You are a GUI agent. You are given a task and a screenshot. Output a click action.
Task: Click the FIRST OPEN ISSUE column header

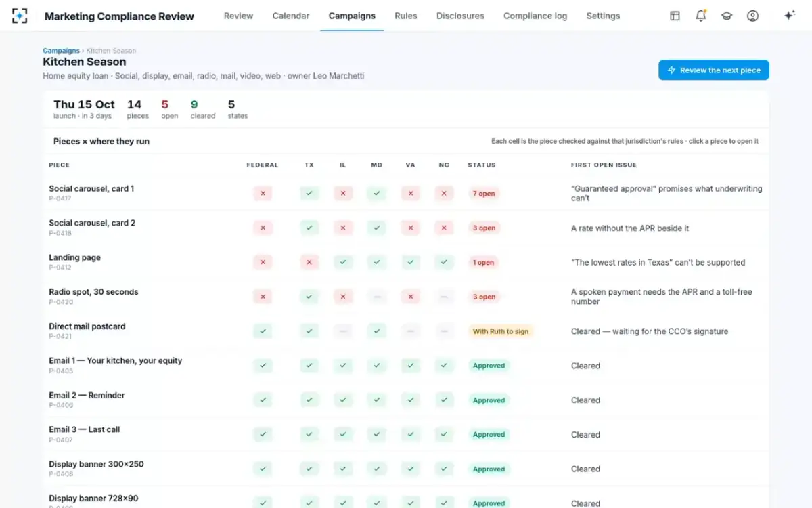tap(604, 165)
